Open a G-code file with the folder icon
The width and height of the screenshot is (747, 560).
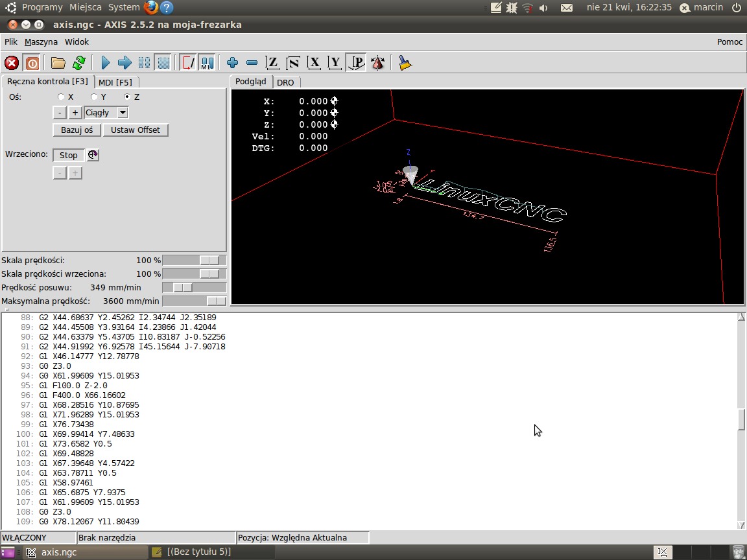(58, 63)
